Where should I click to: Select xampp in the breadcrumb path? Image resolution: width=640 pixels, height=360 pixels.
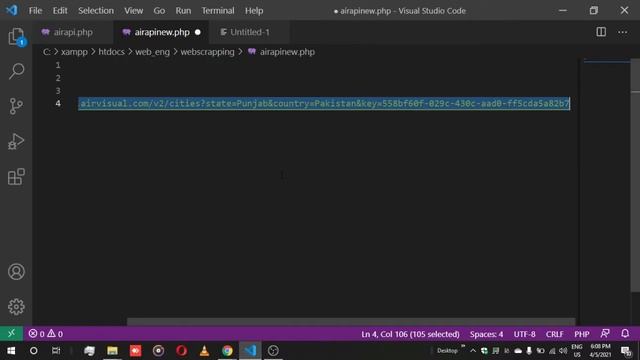coord(74,52)
